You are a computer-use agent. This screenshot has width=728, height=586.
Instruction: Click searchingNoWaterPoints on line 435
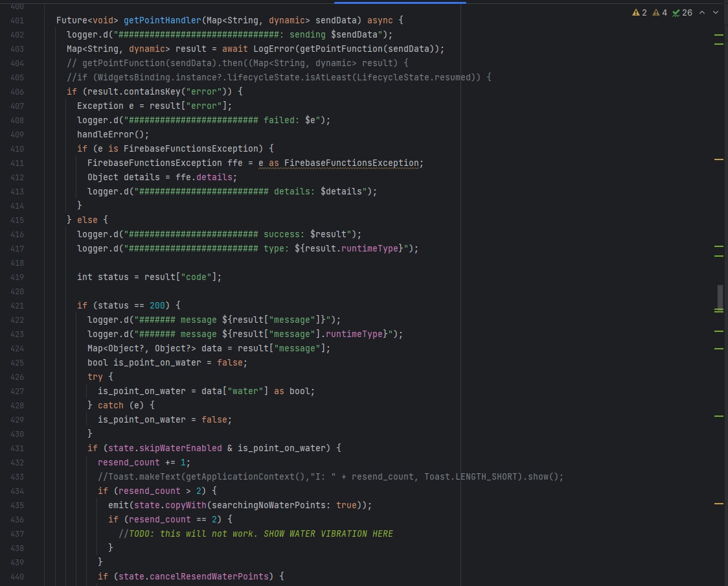(268, 505)
